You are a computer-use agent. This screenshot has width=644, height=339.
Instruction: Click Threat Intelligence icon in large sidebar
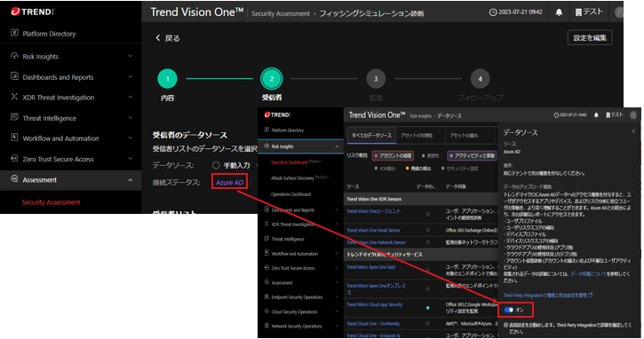[14, 117]
